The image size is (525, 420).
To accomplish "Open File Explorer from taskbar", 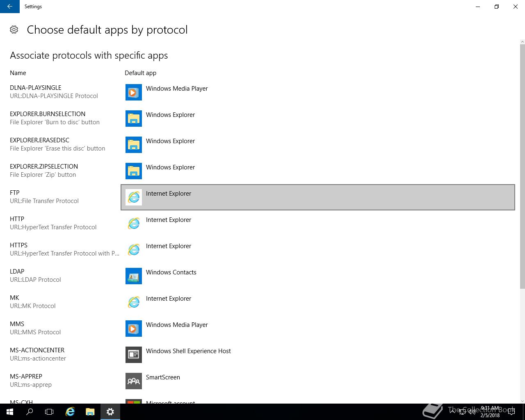I will coord(90,412).
